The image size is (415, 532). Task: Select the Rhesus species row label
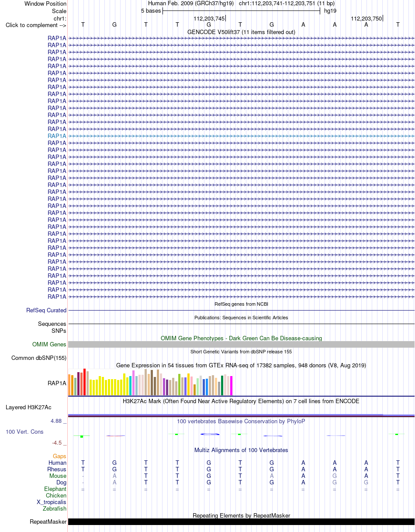(x=57, y=469)
